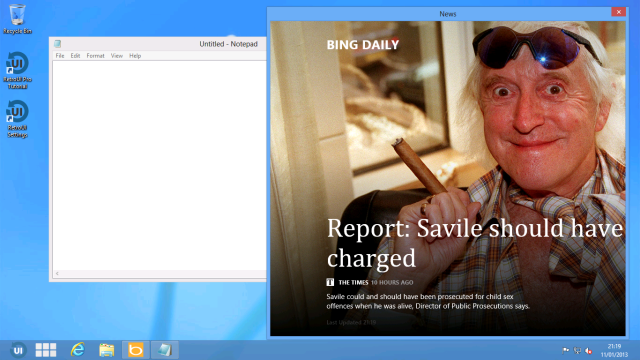Launch Internet Explorer from taskbar
Screen dimensions: 640x360
coord(78,350)
